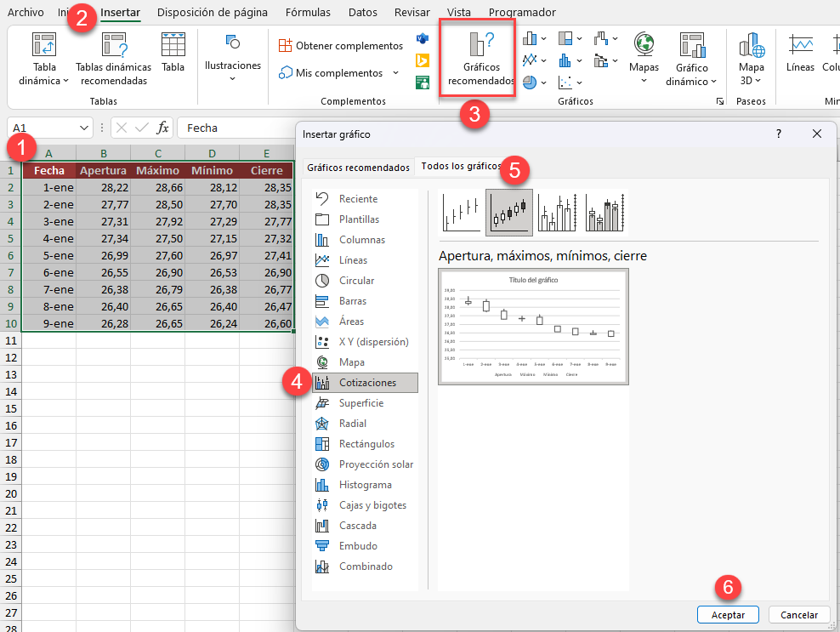Choose the Barras chart type

pos(365,301)
